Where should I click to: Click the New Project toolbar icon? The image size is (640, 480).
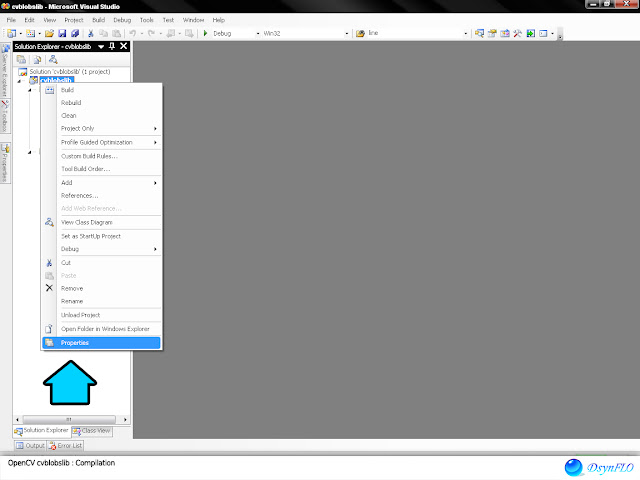point(12,33)
